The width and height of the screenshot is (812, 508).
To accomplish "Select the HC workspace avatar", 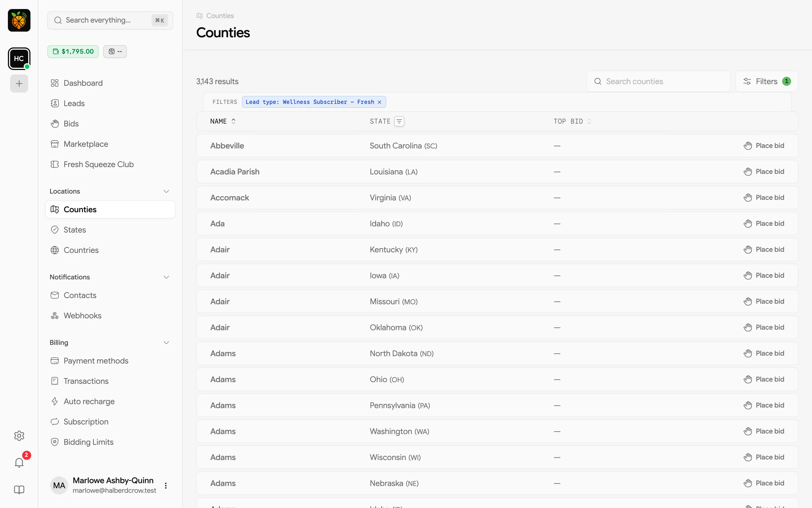I will click(x=19, y=58).
